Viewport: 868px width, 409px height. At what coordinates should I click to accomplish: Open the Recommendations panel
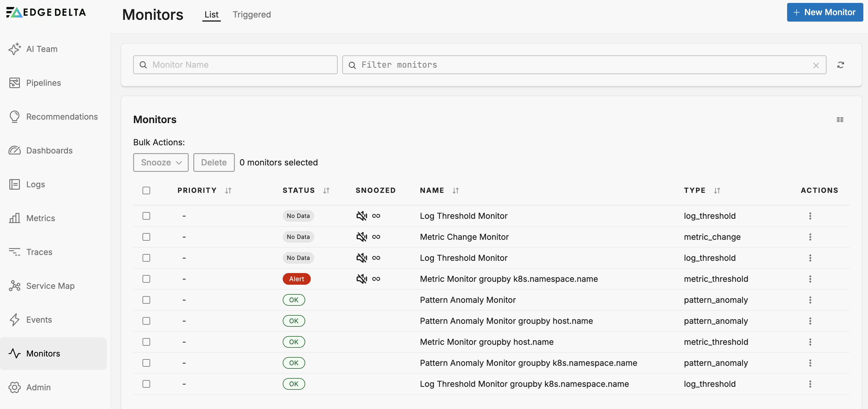coord(62,116)
